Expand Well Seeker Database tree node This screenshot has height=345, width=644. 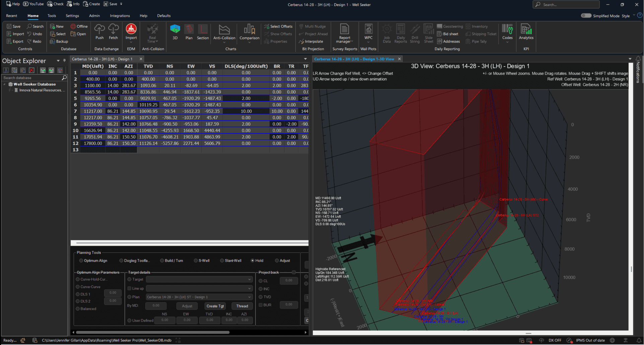(5, 84)
